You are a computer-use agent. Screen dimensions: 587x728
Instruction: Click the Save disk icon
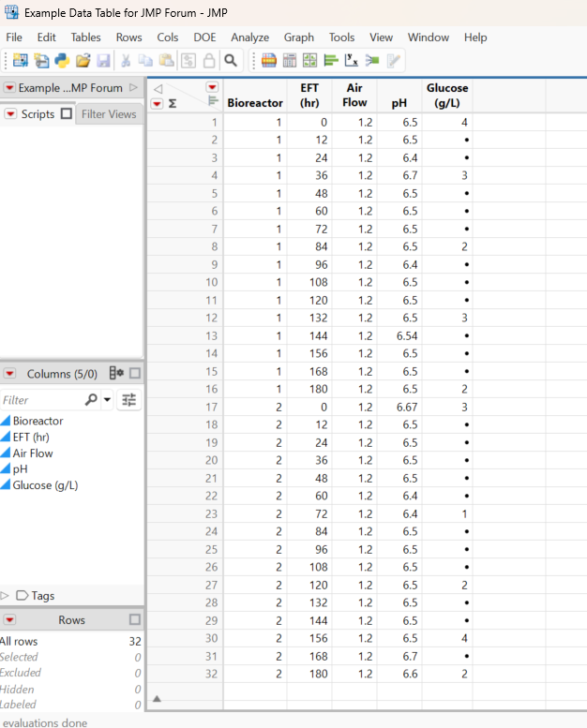(103, 60)
